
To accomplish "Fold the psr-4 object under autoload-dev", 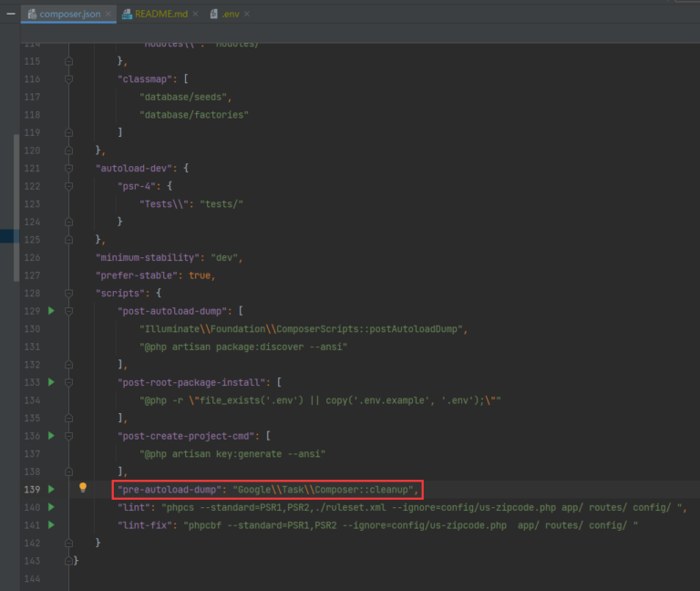I will [68, 186].
